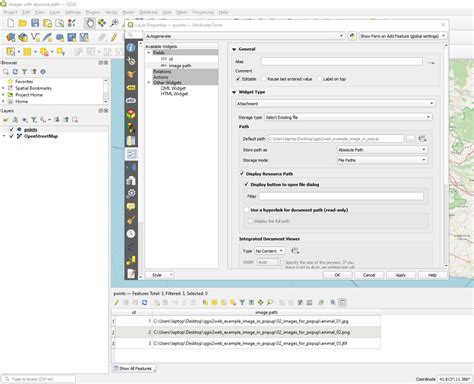Screen dimensions: 474x384
Task: Click the OK button
Action: [337, 275]
